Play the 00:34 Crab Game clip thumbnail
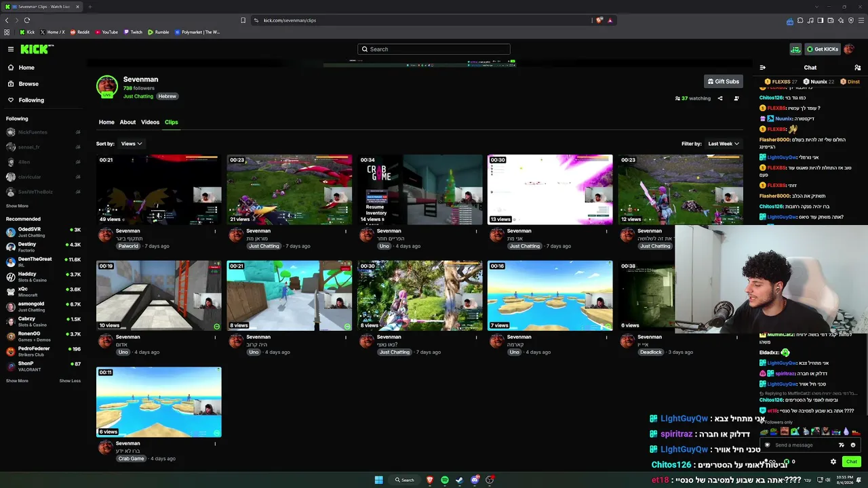Image resolution: width=868 pixels, height=488 pixels. [420, 190]
